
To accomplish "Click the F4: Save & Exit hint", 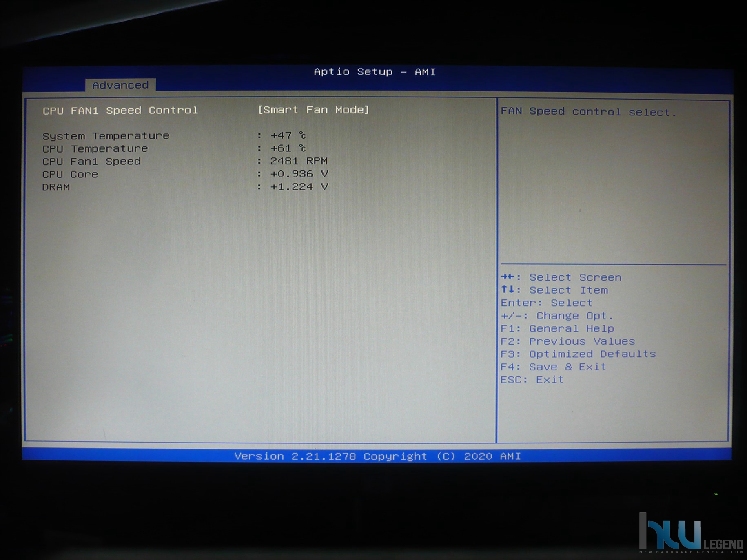I will (x=553, y=367).
